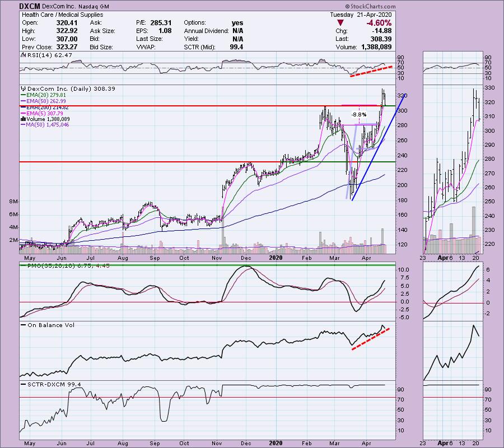Screen dimensions: 504x448
Task: Click the Last price 308.39 in header
Action: click(381, 39)
